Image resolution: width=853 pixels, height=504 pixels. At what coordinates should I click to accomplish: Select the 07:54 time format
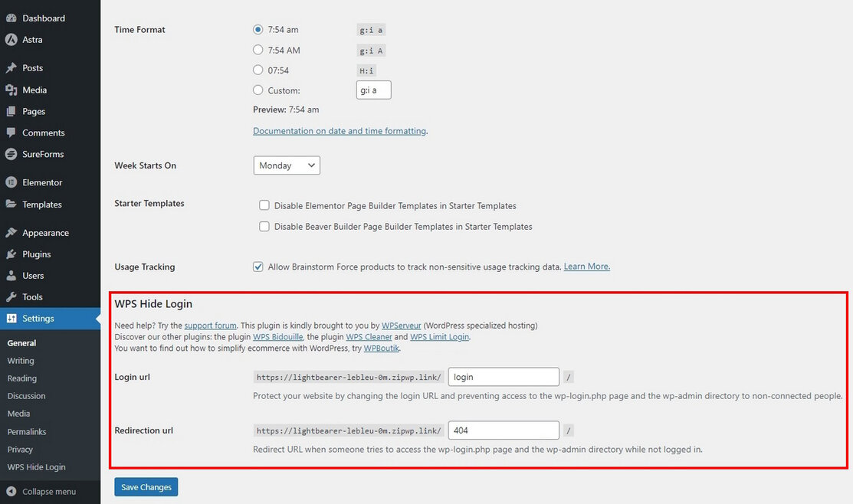click(258, 70)
